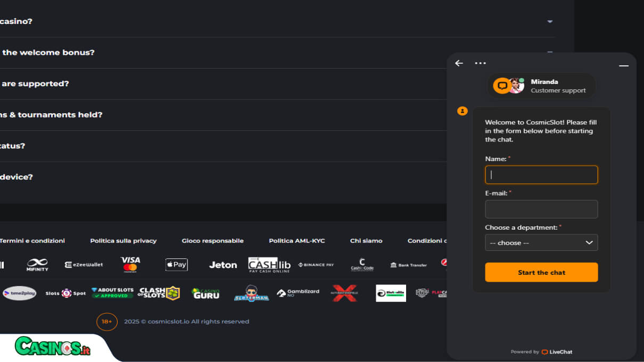Screen dimensions: 644x362
Task: Click the Casinos.it logo
Action: 52,347
